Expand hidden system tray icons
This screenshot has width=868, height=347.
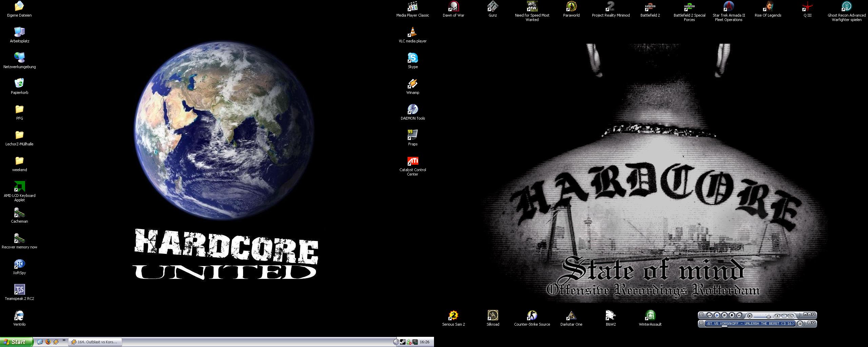(396, 342)
